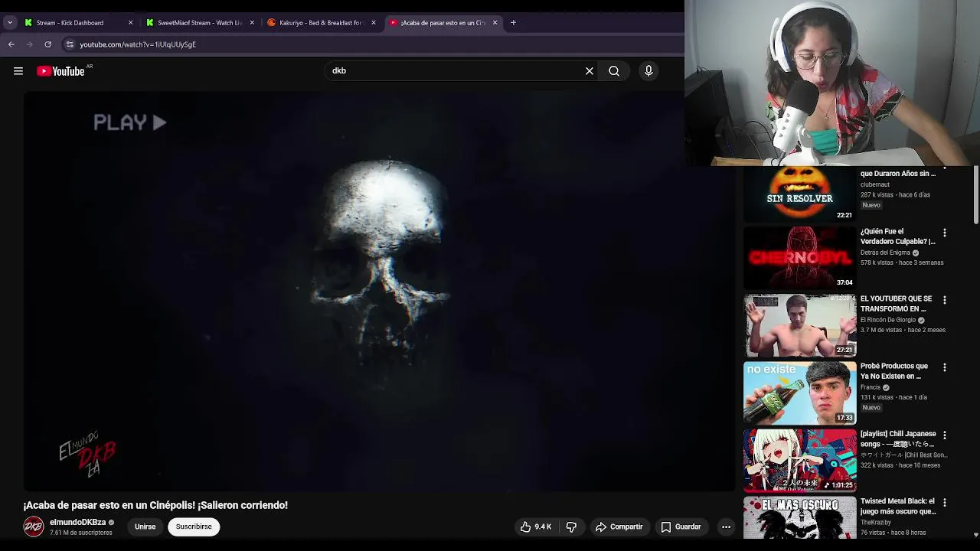Image resolution: width=980 pixels, height=551 pixels.
Task: Click the sidebar scrollbar thumb
Action: [975, 195]
